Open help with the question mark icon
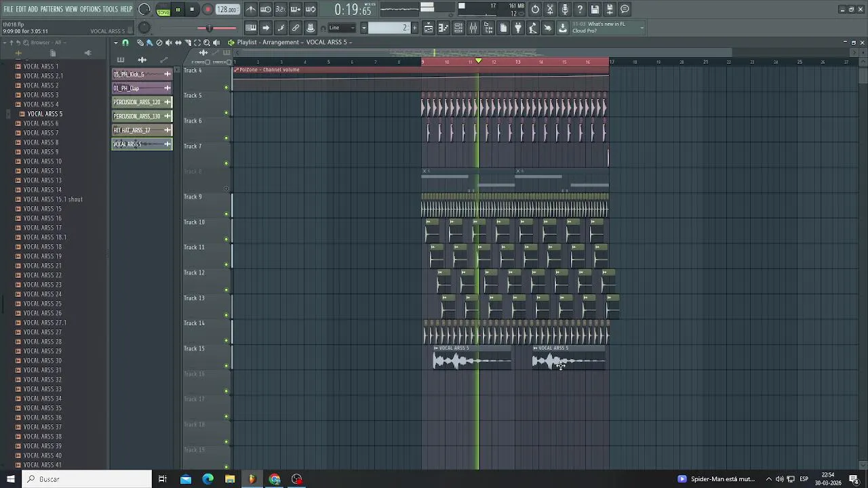Image resolution: width=868 pixels, height=488 pixels. 580,9
